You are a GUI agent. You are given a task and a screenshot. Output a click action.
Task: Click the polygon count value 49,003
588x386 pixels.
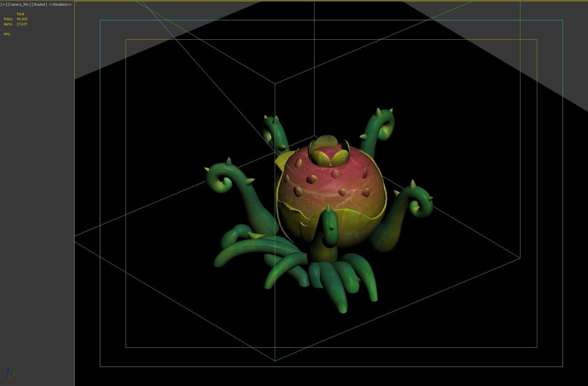pos(22,19)
